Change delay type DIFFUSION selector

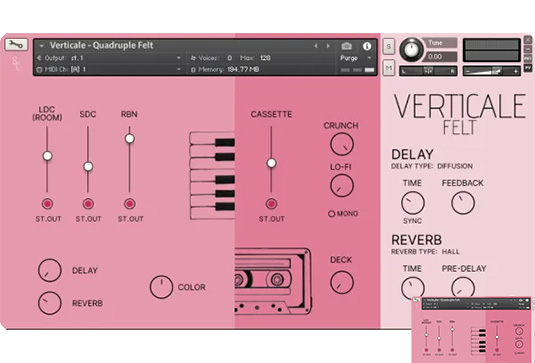coord(455,166)
